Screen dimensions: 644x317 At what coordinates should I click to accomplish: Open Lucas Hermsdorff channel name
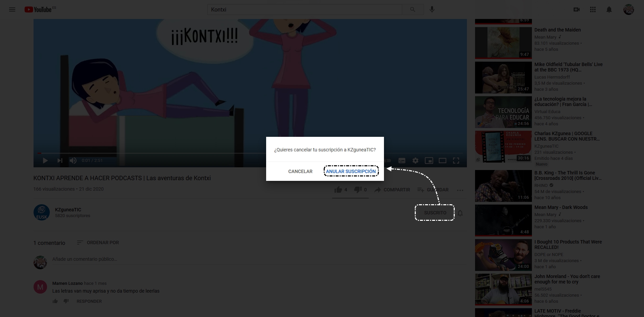click(552, 77)
